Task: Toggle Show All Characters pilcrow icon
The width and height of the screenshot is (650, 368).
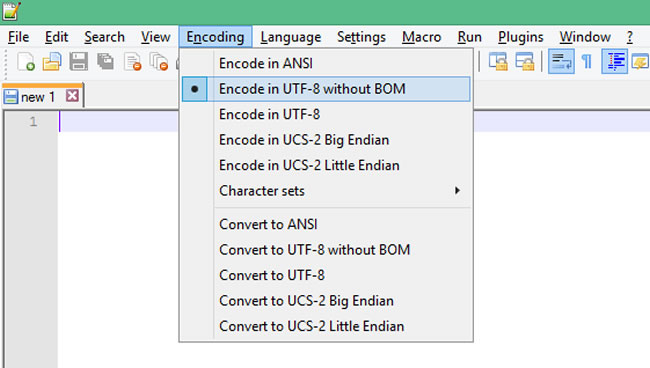Action: [587, 62]
